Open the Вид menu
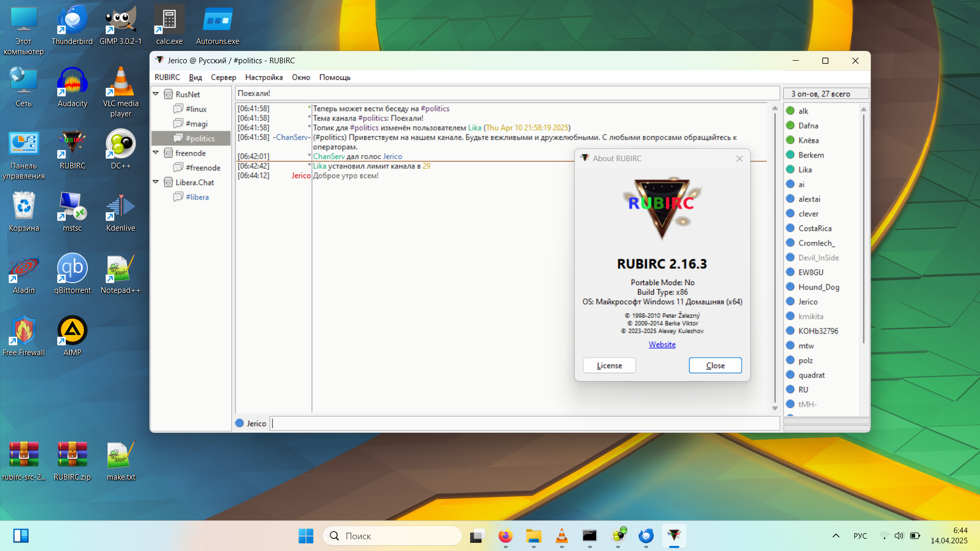Viewport: 980px width, 551px height. (195, 77)
